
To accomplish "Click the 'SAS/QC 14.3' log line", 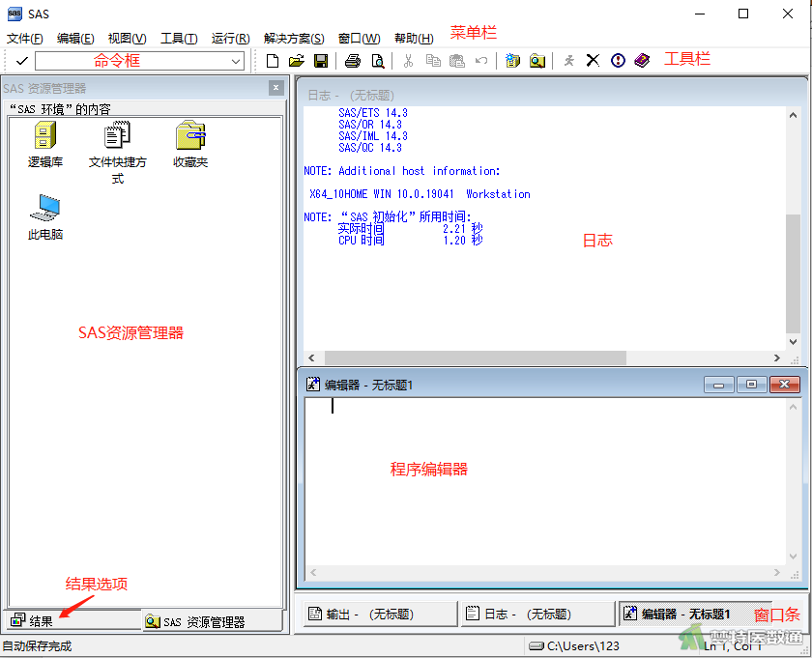I will point(369,148).
